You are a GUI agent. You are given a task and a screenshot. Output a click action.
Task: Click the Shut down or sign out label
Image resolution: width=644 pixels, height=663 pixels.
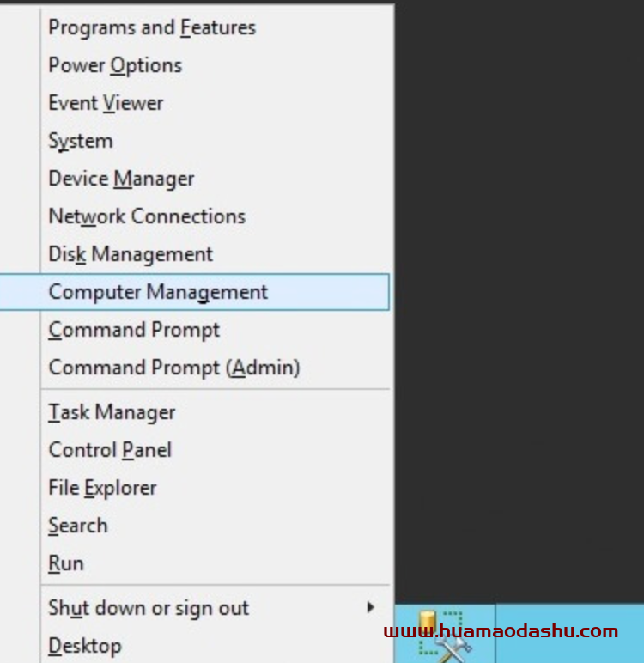coord(149,608)
